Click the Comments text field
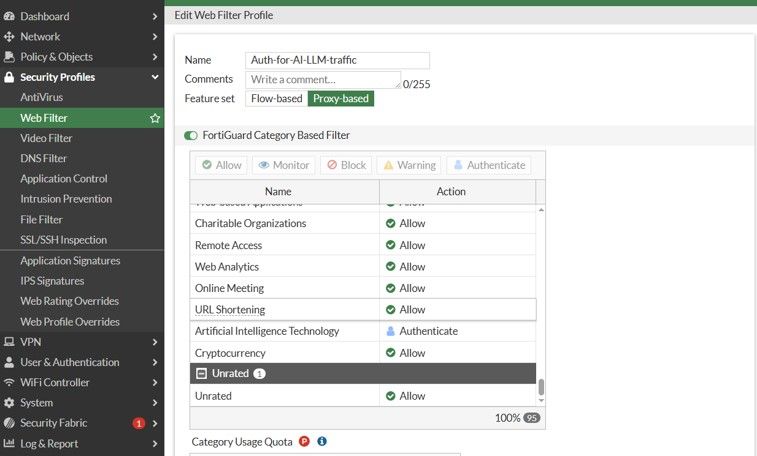This screenshot has width=757, height=456. coord(323,80)
